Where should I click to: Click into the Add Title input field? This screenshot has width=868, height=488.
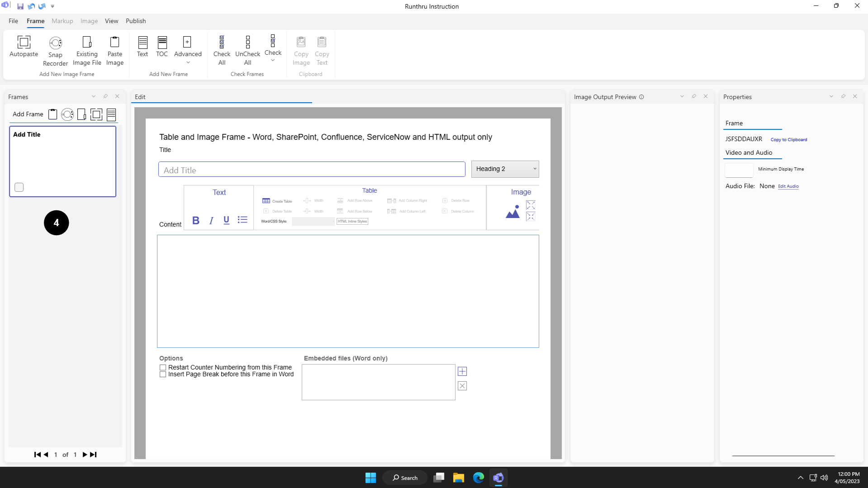pyautogui.click(x=312, y=170)
